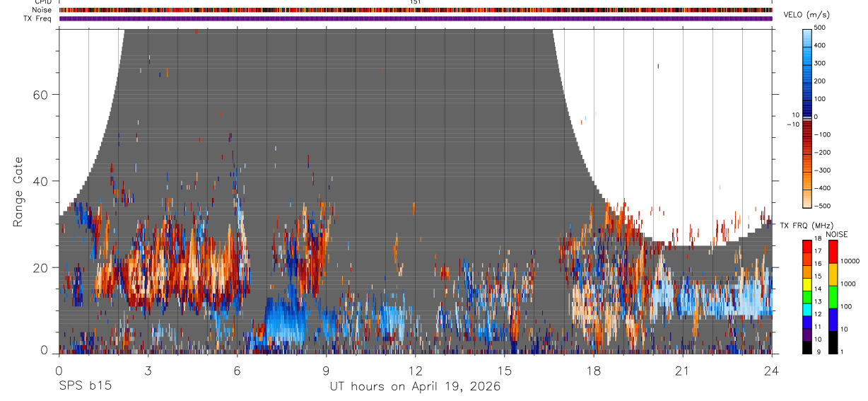Click the 'Noise' label above the plot
This screenshot has height=401, width=868.
click(42, 10)
